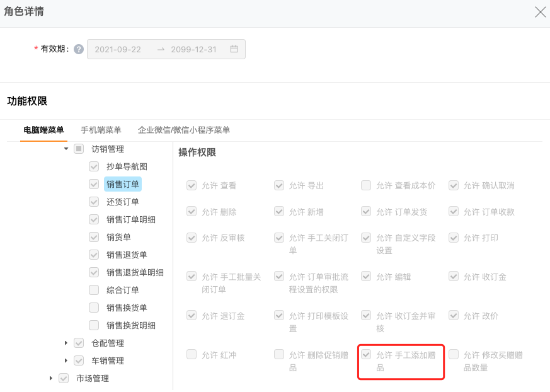Toggle the 销售退货单明细 checkbox

click(94, 272)
